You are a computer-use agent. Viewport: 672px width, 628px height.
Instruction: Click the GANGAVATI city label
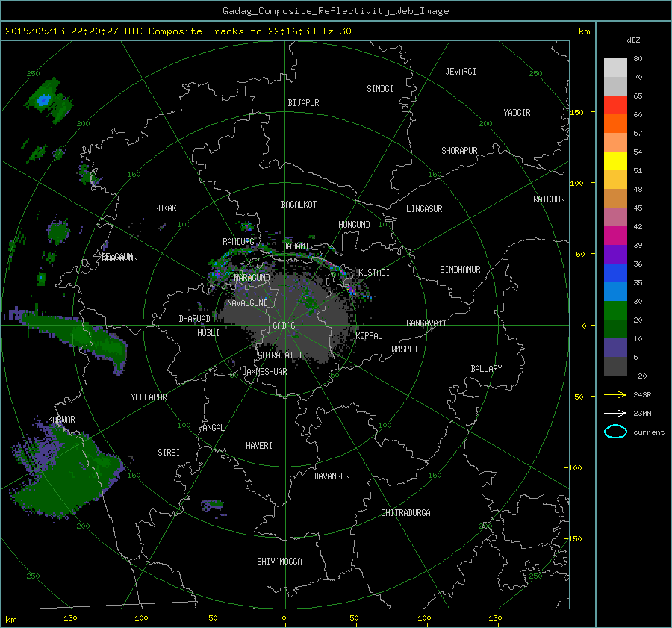tap(426, 323)
